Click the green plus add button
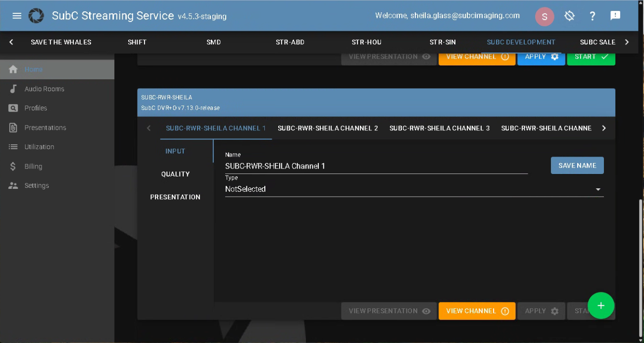This screenshot has width=644, height=343. point(601,305)
